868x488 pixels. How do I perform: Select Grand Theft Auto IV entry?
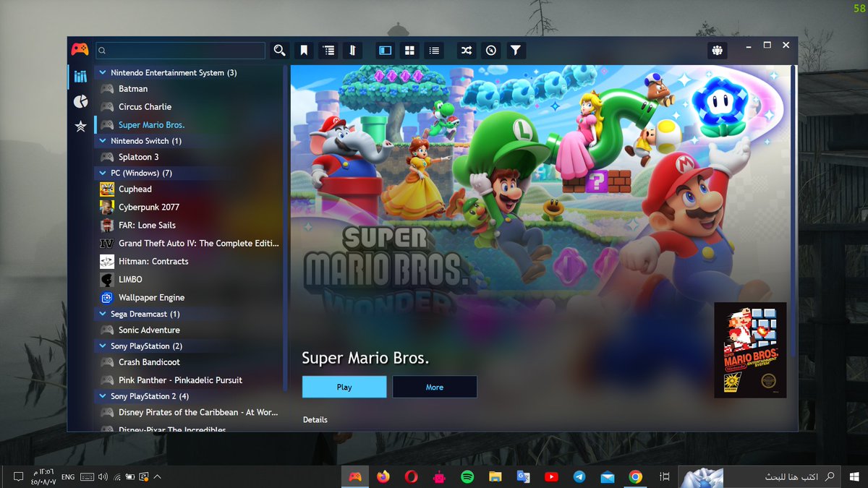(188, 244)
